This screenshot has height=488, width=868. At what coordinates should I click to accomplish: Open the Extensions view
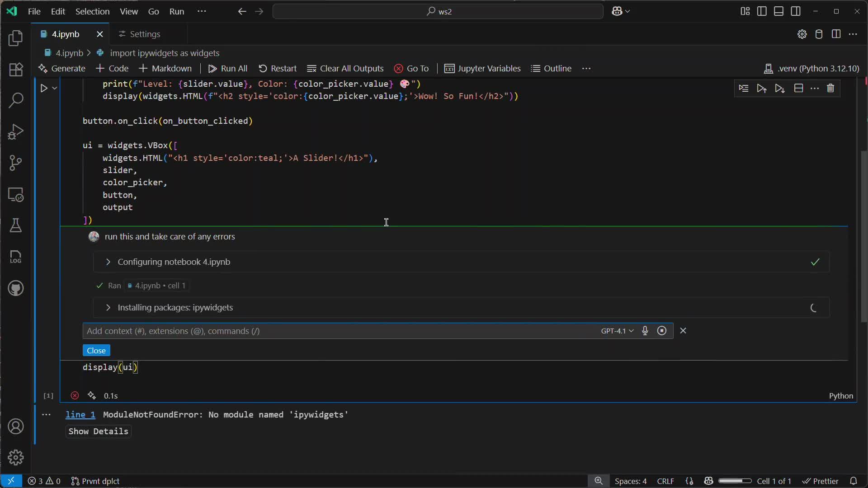click(16, 70)
